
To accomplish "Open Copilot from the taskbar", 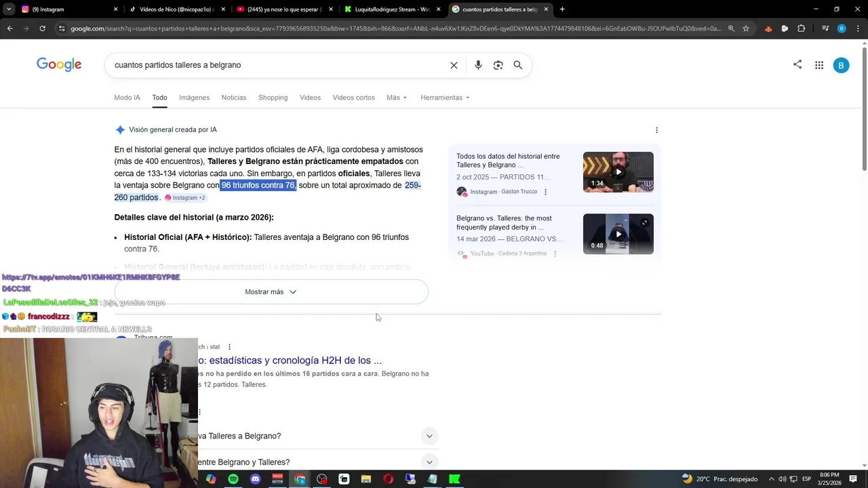I will (211, 479).
